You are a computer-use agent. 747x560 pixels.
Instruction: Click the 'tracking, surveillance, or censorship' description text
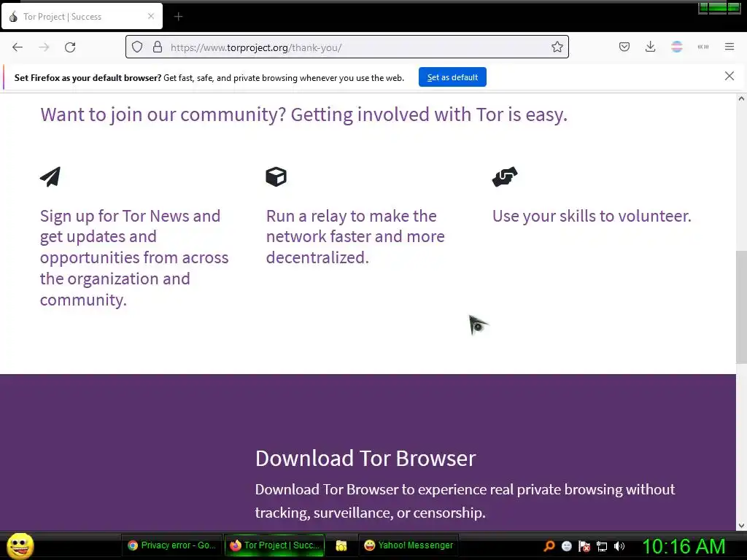coord(370,513)
